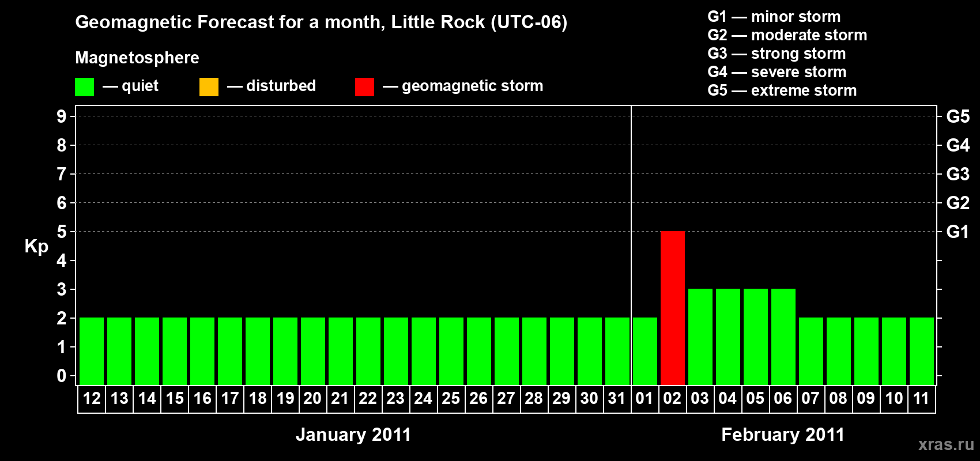Click the G2 right-axis label
The height and width of the screenshot is (461, 980).
(958, 203)
